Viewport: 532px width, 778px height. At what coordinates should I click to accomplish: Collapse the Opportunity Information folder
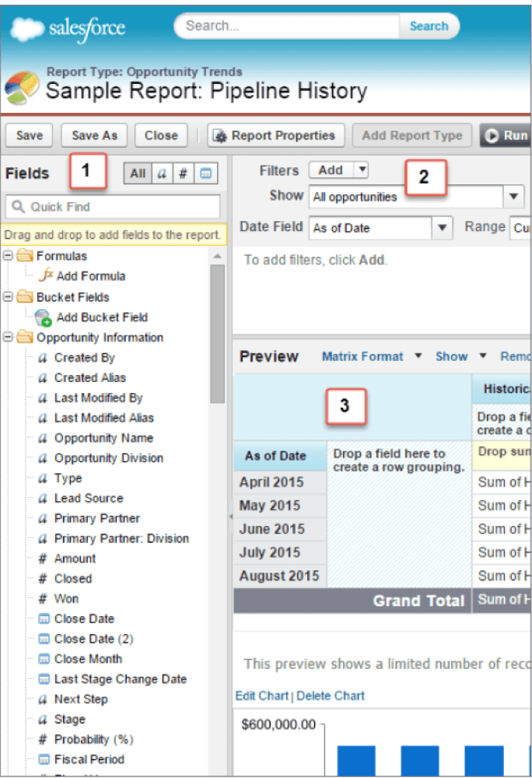pyautogui.click(x=9, y=338)
